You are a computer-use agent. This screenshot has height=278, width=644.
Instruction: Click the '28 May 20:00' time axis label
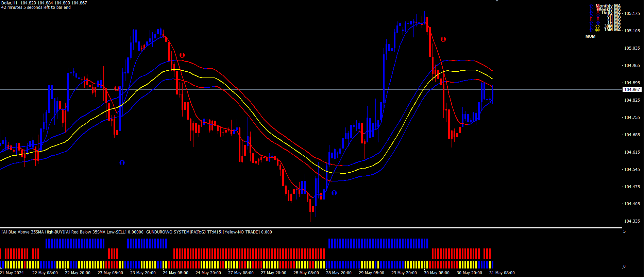pos(339,273)
